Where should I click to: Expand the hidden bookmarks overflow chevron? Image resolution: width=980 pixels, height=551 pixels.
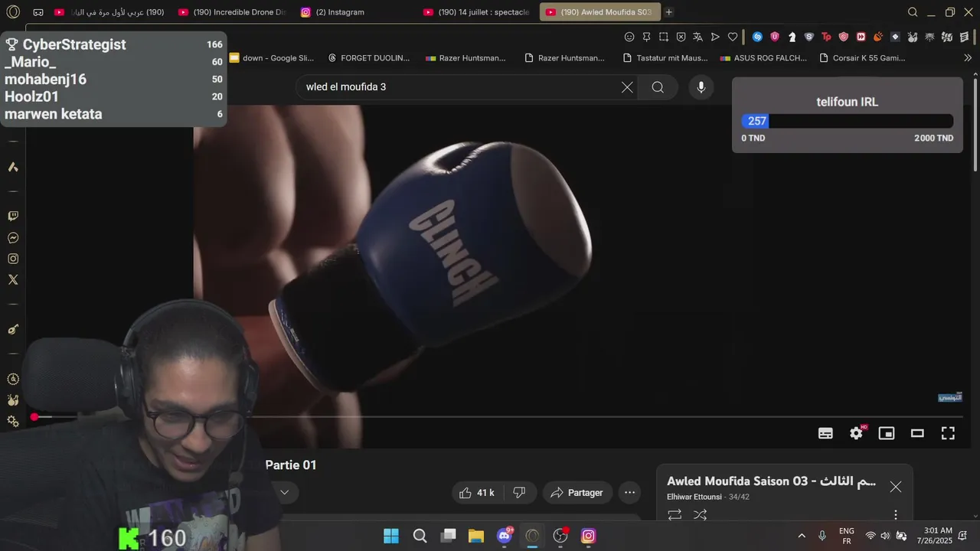tap(967, 57)
